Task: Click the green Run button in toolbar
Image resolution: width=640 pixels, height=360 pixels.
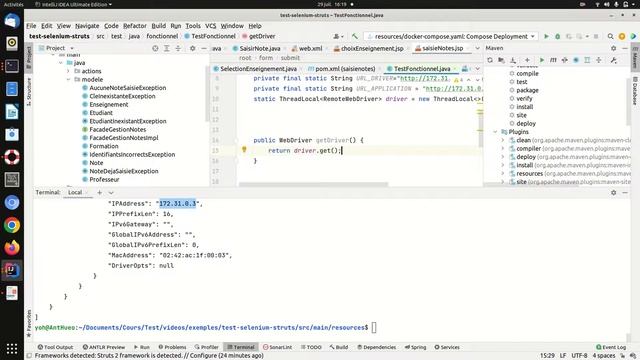Action: 546,36
